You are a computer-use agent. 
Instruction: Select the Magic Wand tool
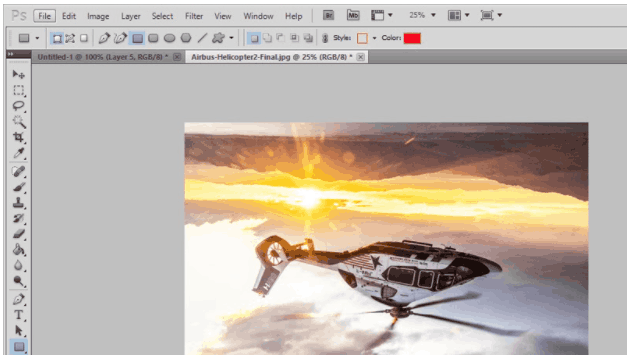[19, 121]
